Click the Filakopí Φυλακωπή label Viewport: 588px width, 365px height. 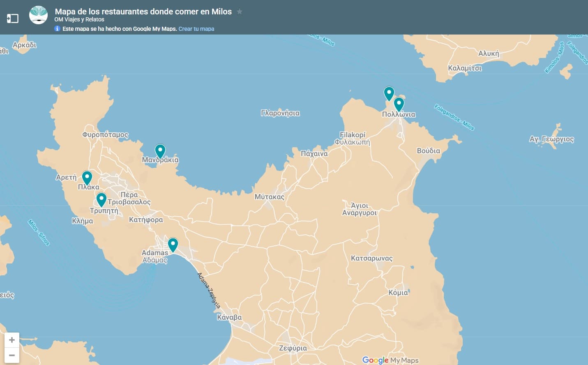pyautogui.click(x=353, y=139)
